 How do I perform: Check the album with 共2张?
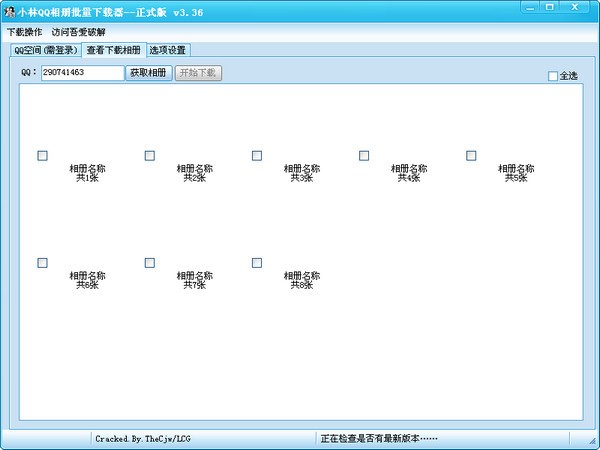tap(150, 156)
